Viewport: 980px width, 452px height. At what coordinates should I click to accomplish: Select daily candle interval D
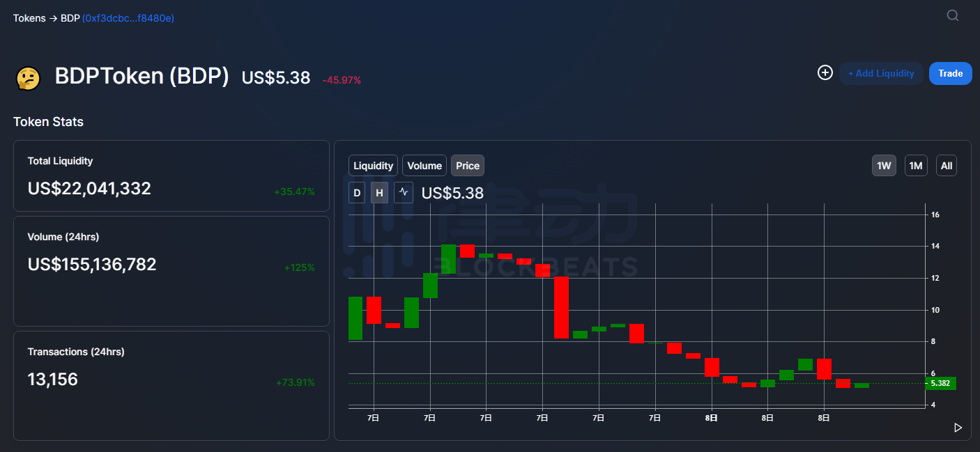click(357, 193)
